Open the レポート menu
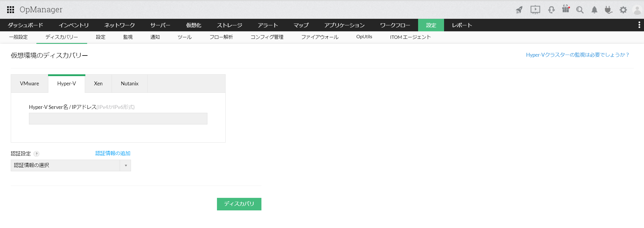 point(462,25)
